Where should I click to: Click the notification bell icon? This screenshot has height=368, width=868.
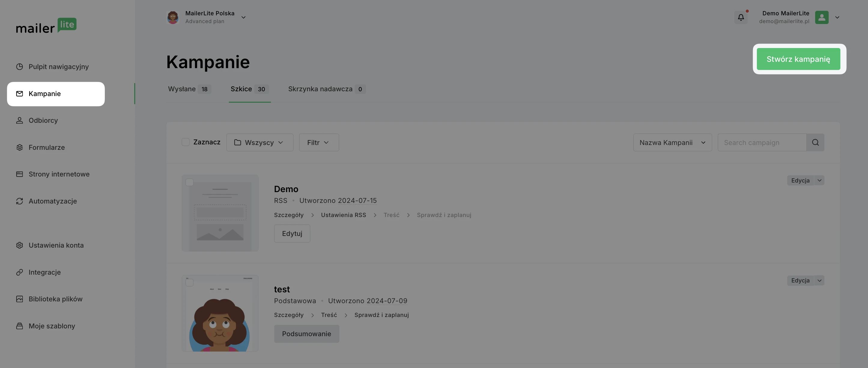[741, 17]
